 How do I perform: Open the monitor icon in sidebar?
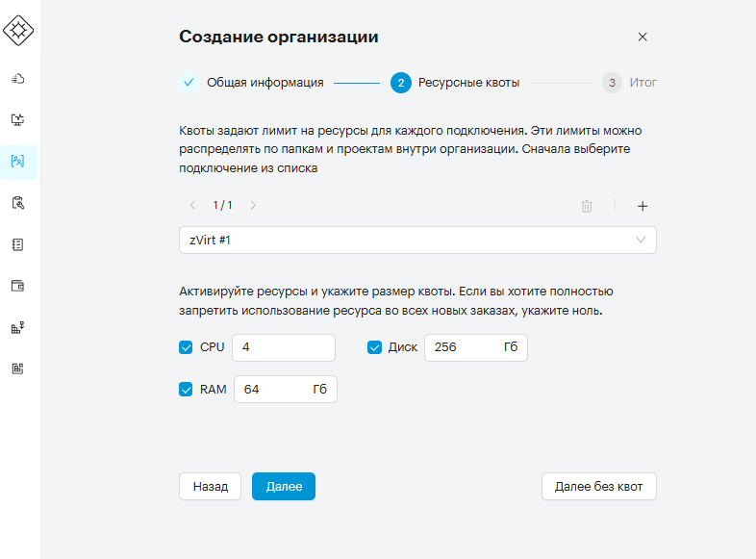click(x=18, y=119)
